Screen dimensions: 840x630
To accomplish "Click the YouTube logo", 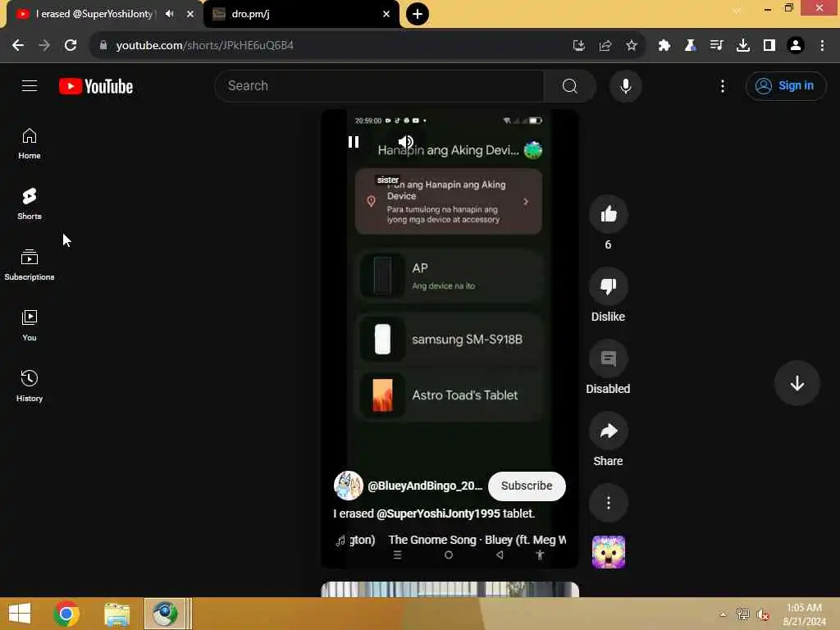I will pyautogui.click(x=96, y=86).
